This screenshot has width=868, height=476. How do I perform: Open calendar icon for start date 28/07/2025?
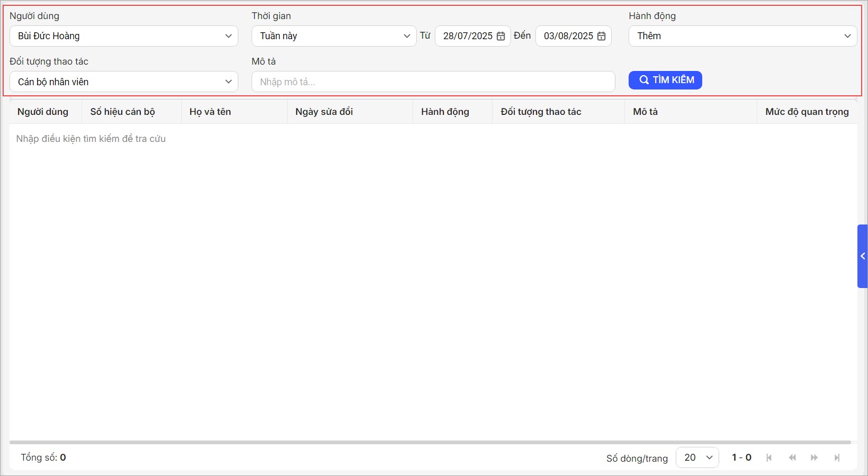coord(500,36)
